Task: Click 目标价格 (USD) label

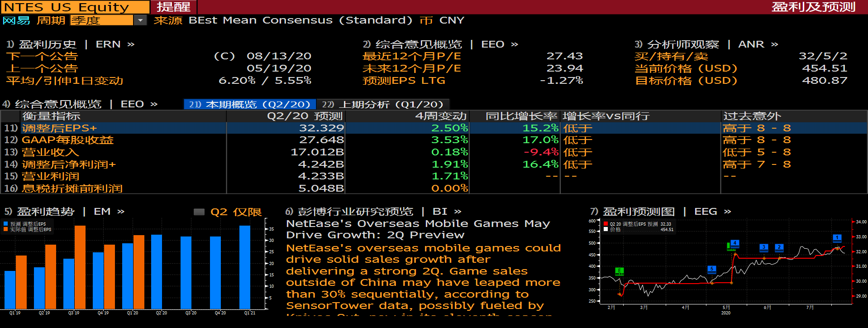Action: point(686,81)
